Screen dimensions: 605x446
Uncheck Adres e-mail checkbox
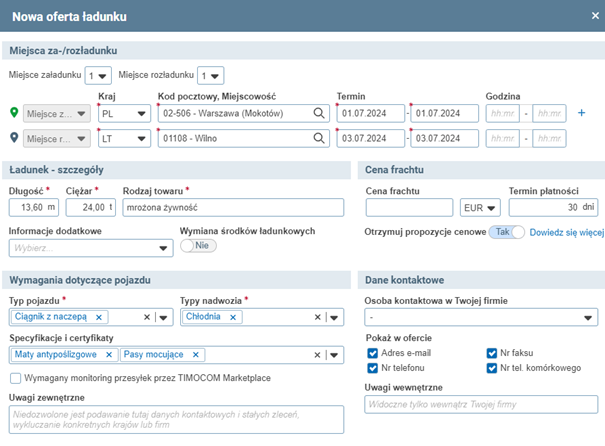pyautogui.click(x=372, y=353)
